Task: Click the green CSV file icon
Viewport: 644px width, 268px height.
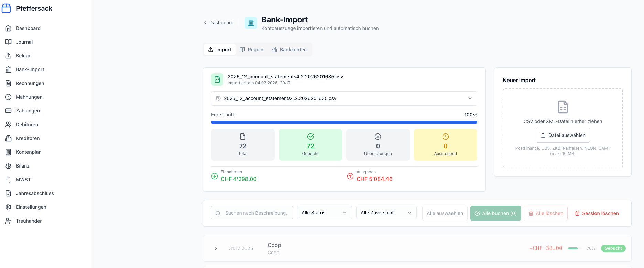Action: (x=217, y=79)
